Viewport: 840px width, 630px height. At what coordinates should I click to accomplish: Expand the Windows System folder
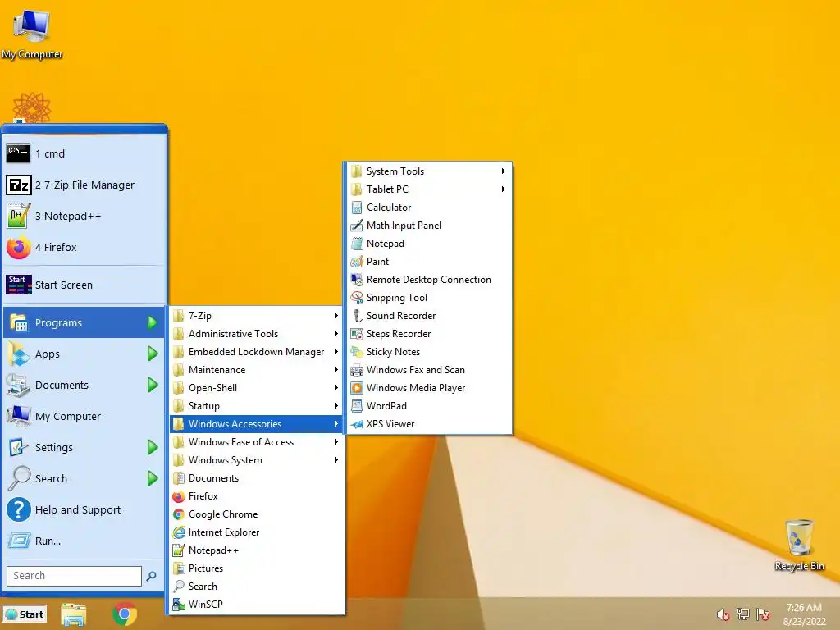click(256, 460)
